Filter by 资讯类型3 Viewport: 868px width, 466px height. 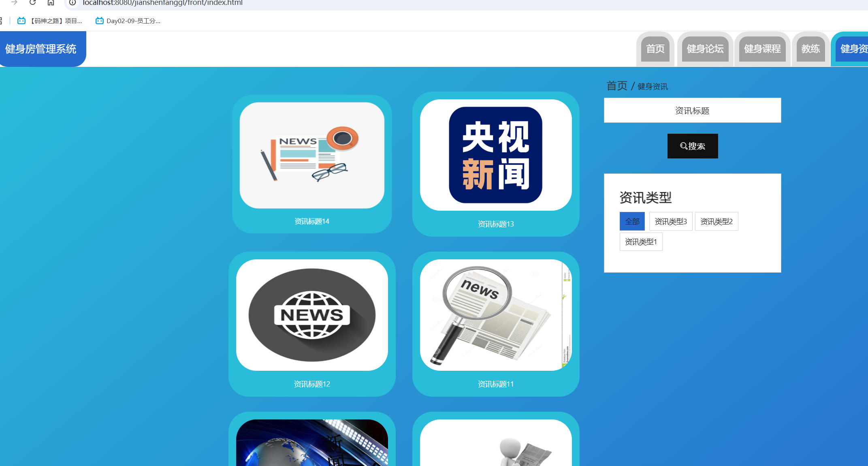[671, 221]
